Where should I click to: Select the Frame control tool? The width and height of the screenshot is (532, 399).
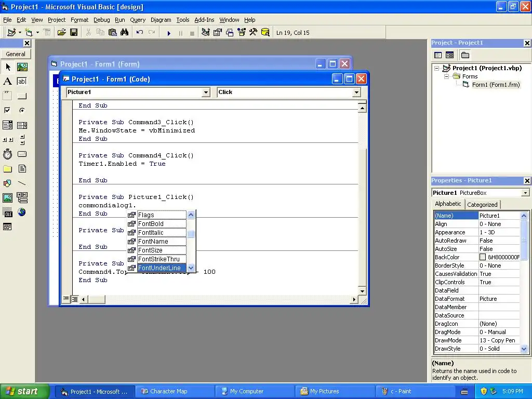(8, 96)
